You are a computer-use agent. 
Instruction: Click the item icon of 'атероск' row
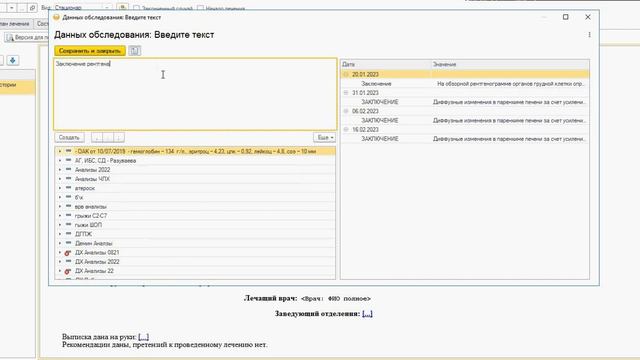[68, 188]
